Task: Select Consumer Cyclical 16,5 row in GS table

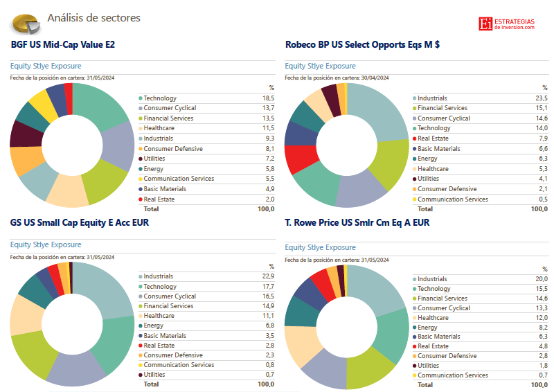Action: pos(206,296)
